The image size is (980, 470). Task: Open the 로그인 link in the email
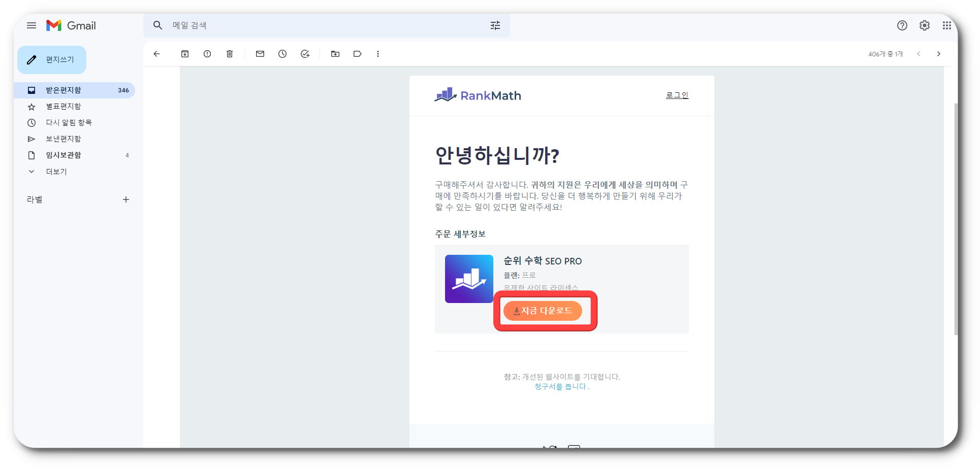click(x=677, y=94)
